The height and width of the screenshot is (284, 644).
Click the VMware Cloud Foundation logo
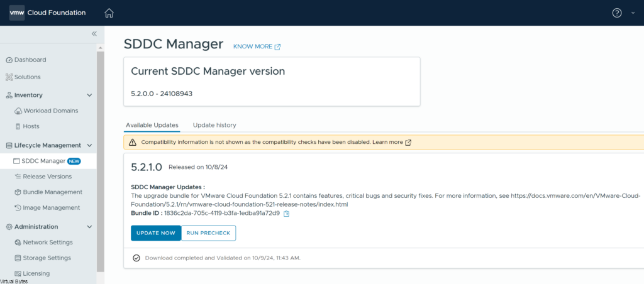coord(47,13)
